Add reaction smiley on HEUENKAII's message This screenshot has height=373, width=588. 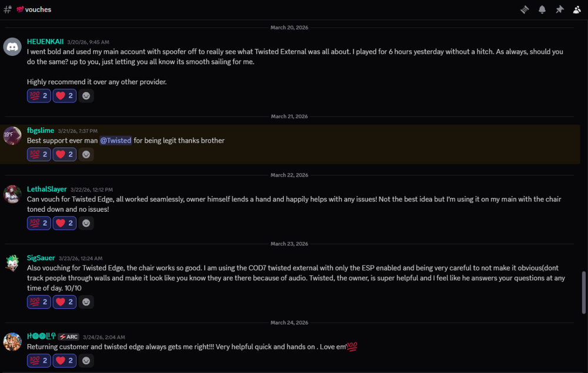point(86,96)
